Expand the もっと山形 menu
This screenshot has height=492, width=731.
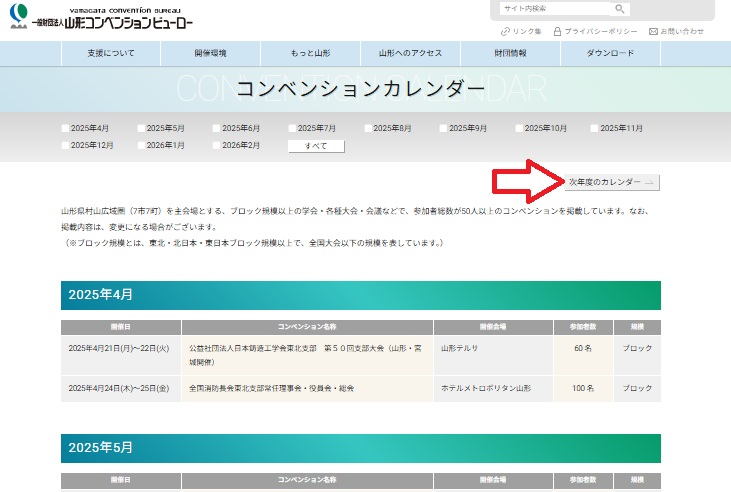(x=310, y=53)
